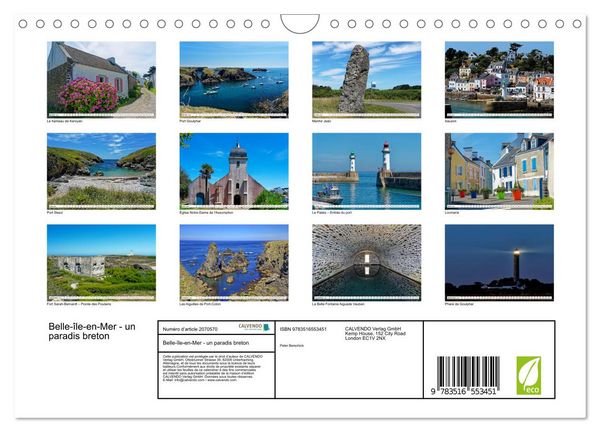
Task: Click the copyright notice paragraph
Action: coord(213,368)
